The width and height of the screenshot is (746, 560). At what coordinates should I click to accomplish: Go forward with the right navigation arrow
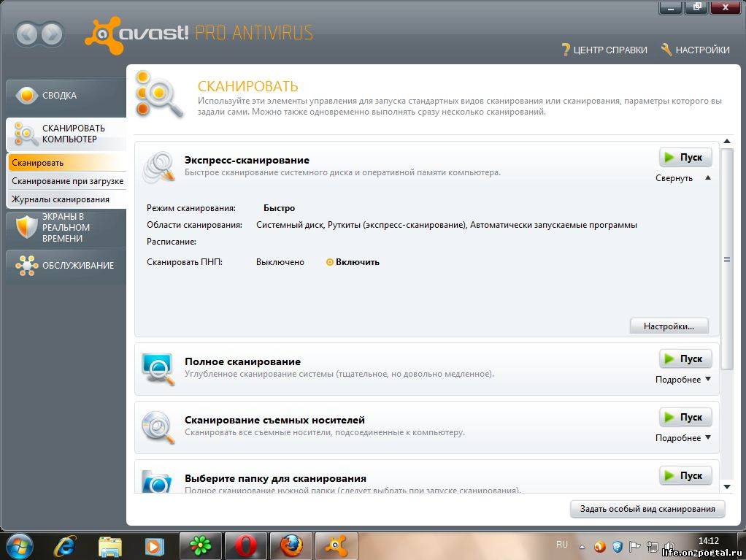pyautogui.click(x=52, y=34)
